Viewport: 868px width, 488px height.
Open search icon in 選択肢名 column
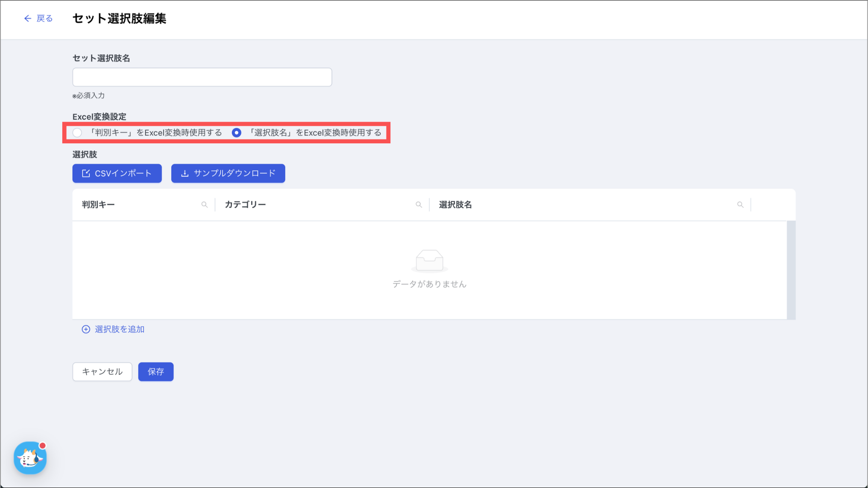(740, 205)
